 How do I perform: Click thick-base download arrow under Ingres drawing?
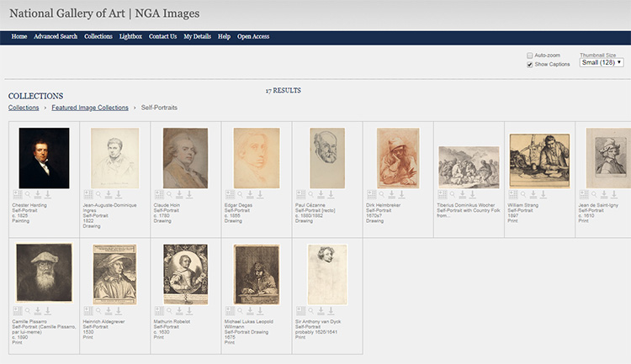[109, 195]
